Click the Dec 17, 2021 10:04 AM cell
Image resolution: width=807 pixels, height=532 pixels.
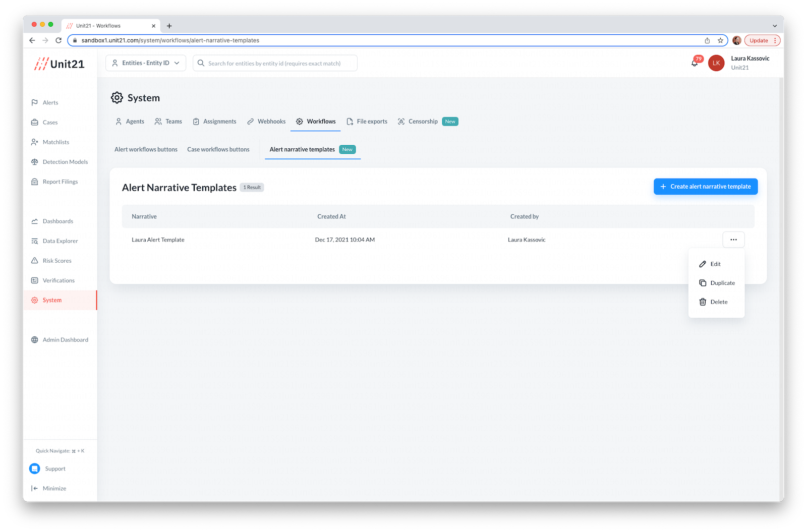coord(345,240)
